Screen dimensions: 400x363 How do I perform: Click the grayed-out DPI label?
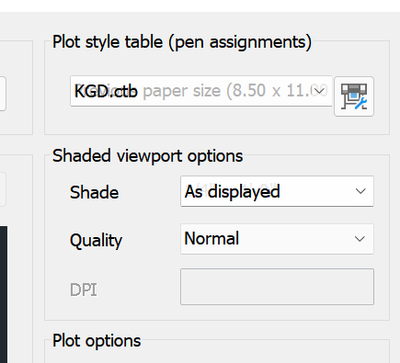point(84,290)
